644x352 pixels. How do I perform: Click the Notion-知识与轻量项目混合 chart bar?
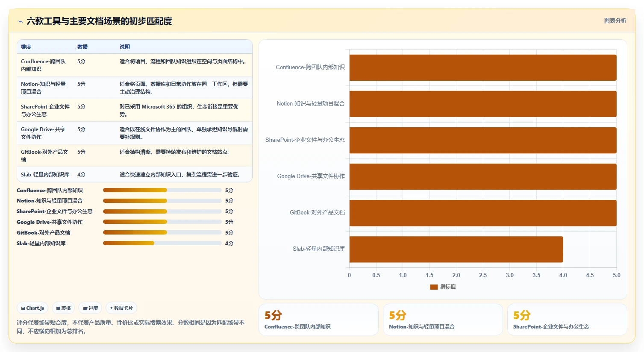[x=483, y=104]
